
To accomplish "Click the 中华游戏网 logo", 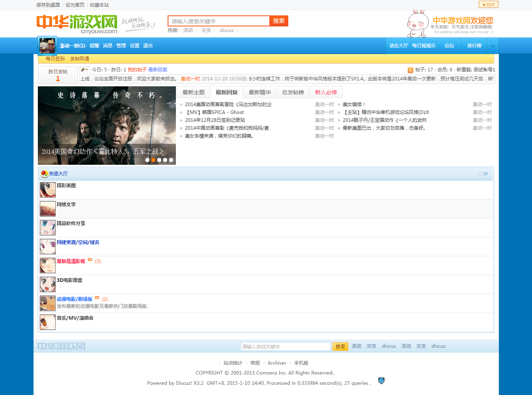I will click(77, 24).
